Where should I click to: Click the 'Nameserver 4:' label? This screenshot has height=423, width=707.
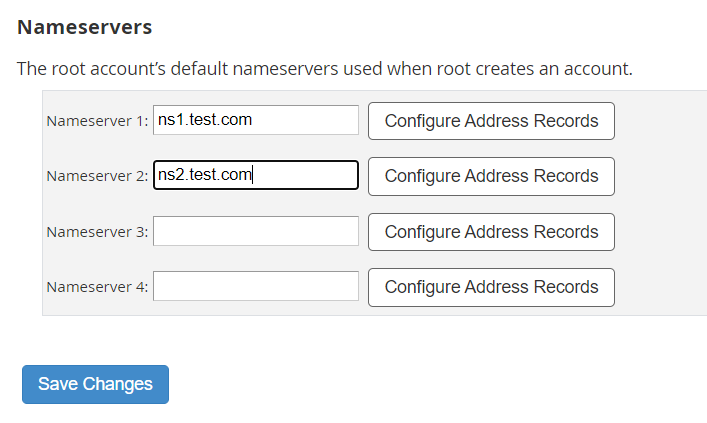coord(97,287)
